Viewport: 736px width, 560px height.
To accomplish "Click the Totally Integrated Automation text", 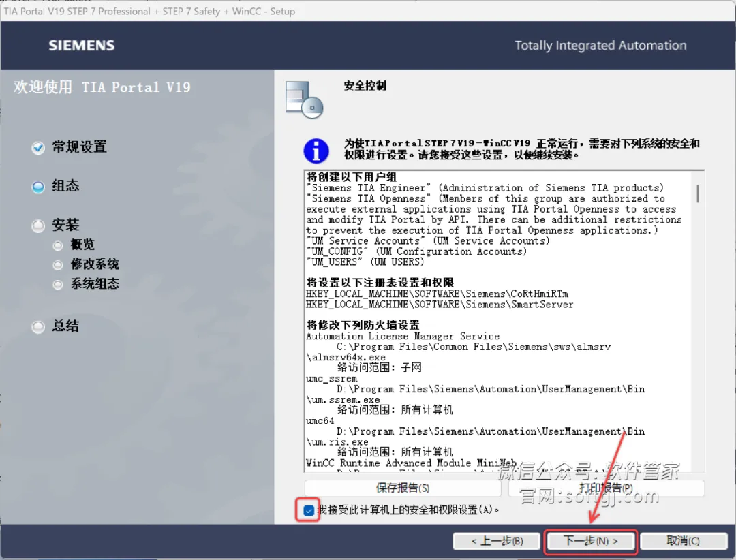I will point(600,46).
